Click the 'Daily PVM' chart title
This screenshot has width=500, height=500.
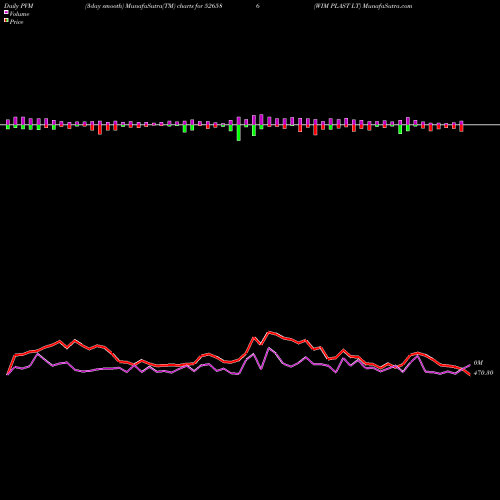click(x=19, y=6)
